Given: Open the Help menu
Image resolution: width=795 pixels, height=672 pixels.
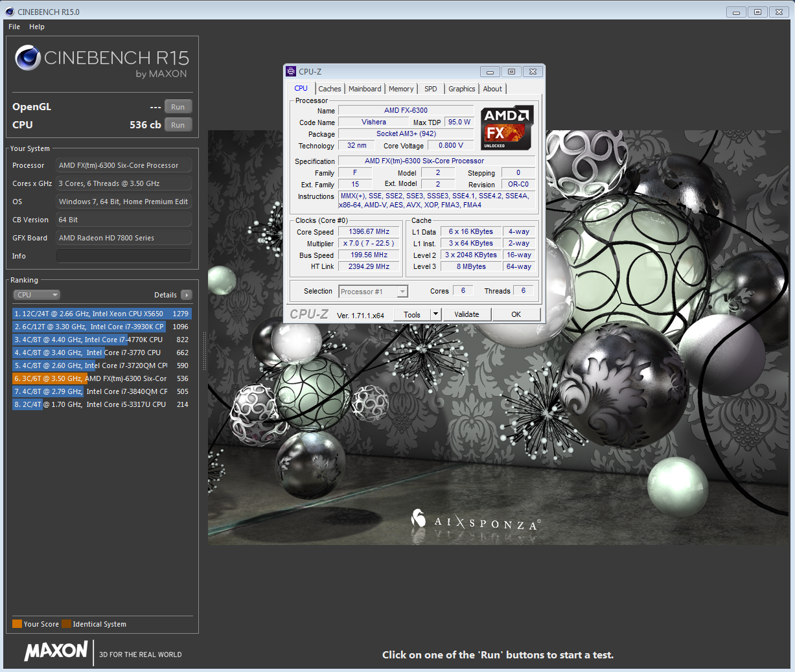Looking at the screenshot, I should coord(37,27).
